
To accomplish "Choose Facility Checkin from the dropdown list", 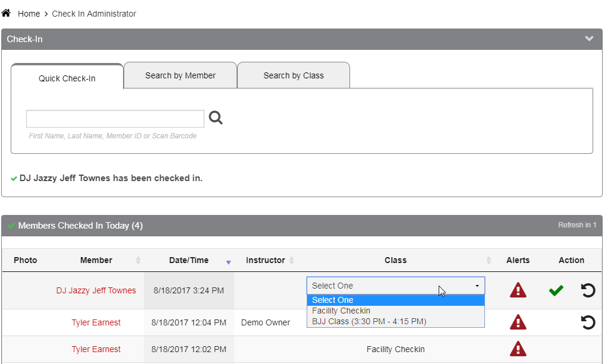I will pyautogui.click(x=341, y=311).
